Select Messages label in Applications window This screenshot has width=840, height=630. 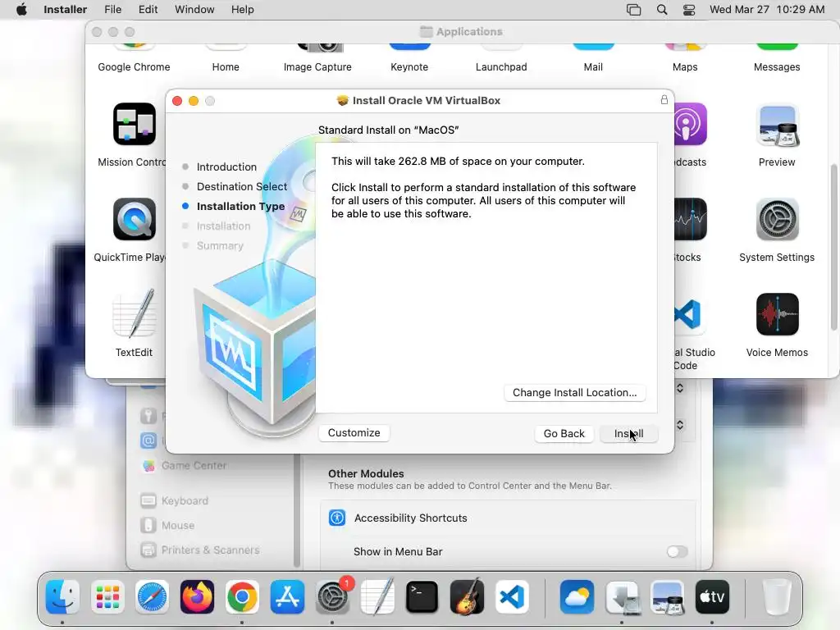click(777, 67)
